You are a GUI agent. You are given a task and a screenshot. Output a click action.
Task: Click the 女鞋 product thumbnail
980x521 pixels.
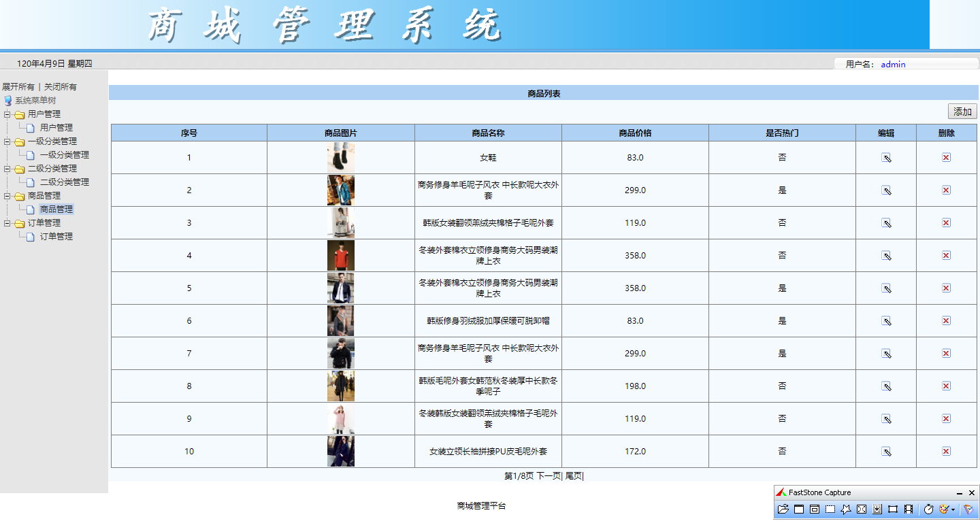click(340, 158)
